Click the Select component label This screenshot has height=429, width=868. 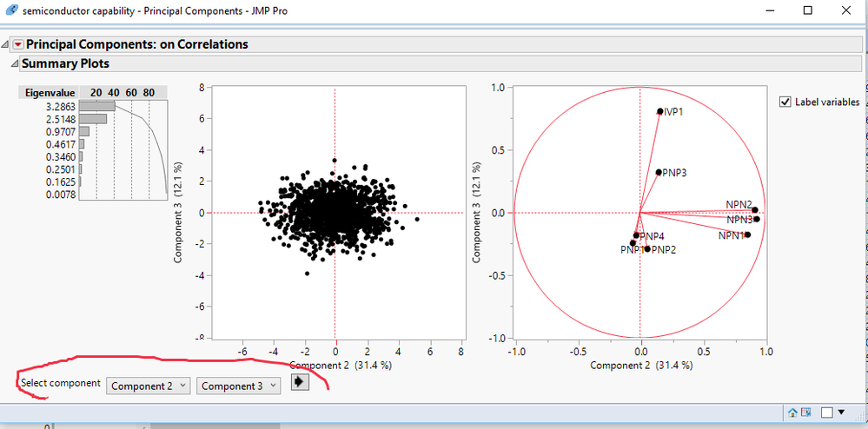pos(60,383)
